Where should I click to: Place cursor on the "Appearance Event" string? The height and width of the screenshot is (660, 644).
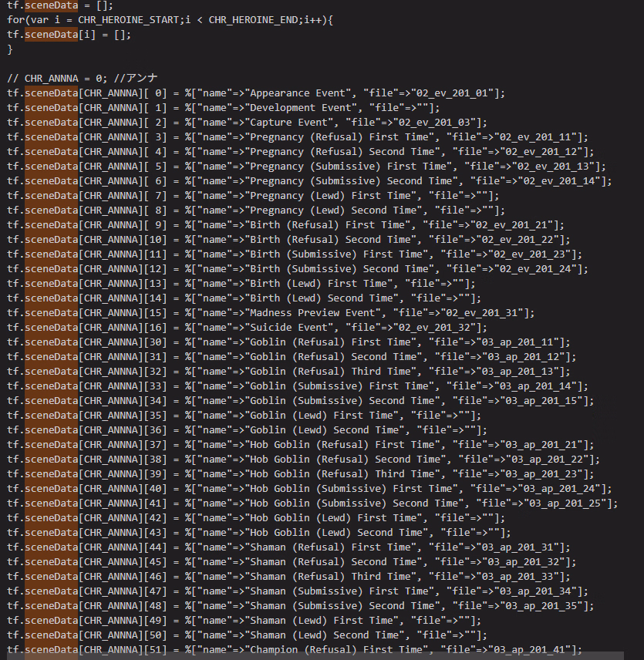(297, 93)
